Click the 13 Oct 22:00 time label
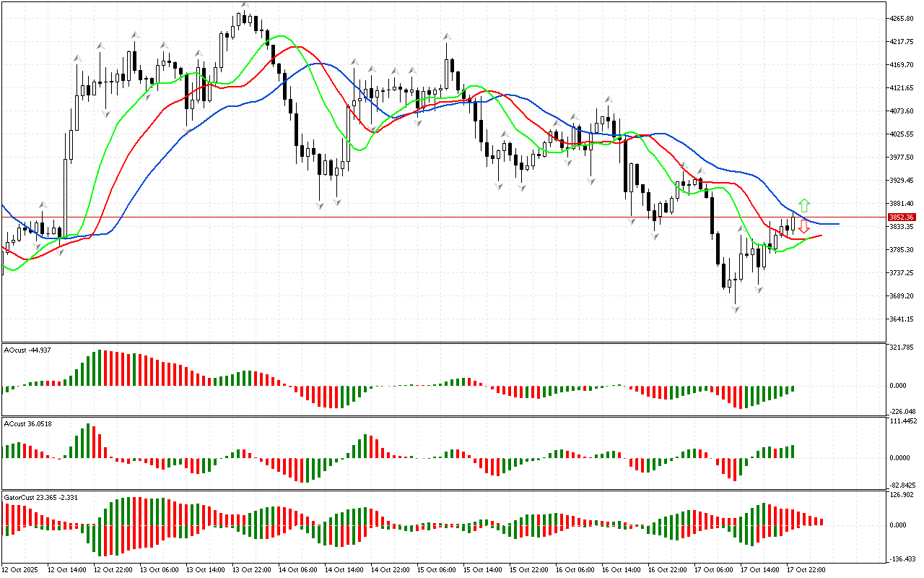The image size is (924, 578). pos(251,570)
